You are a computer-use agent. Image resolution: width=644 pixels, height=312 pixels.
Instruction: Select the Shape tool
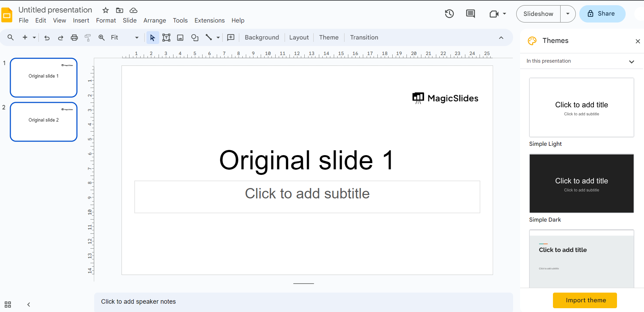point(195,38)
